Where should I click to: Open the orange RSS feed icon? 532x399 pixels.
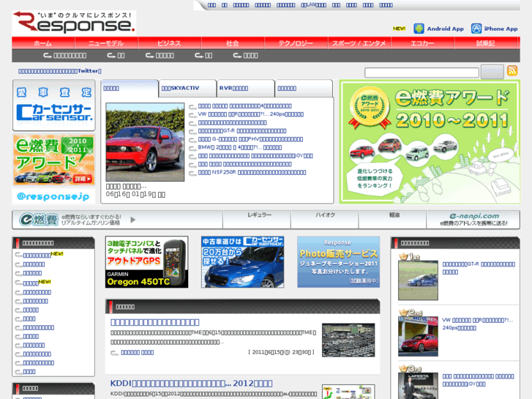(x=512, y=70)
